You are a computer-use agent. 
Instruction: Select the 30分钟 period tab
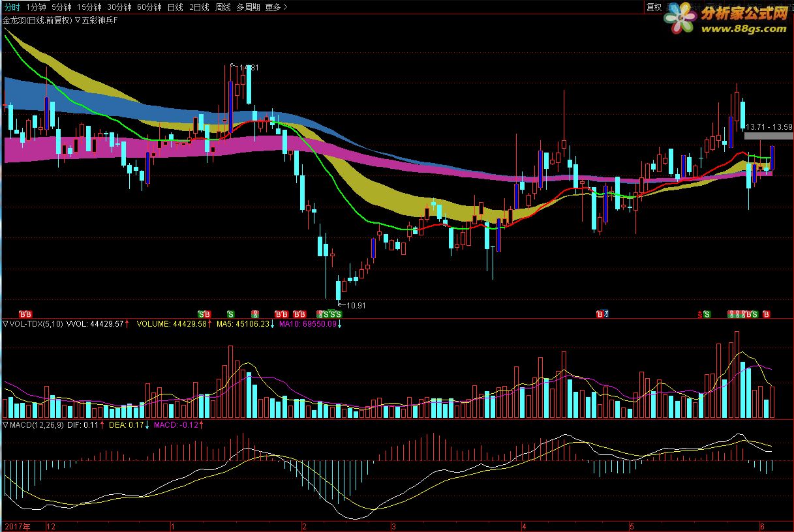tap(119, 7)
